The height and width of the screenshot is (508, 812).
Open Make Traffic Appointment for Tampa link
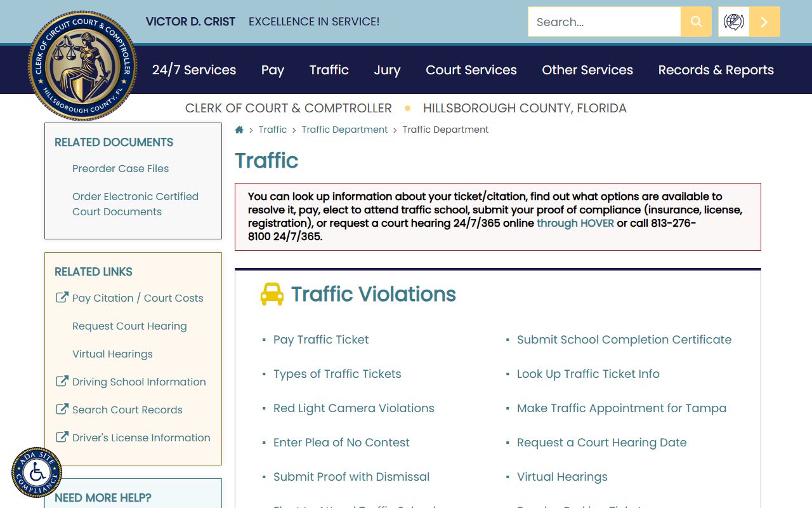pyautogui.click(x=622, y=408)
